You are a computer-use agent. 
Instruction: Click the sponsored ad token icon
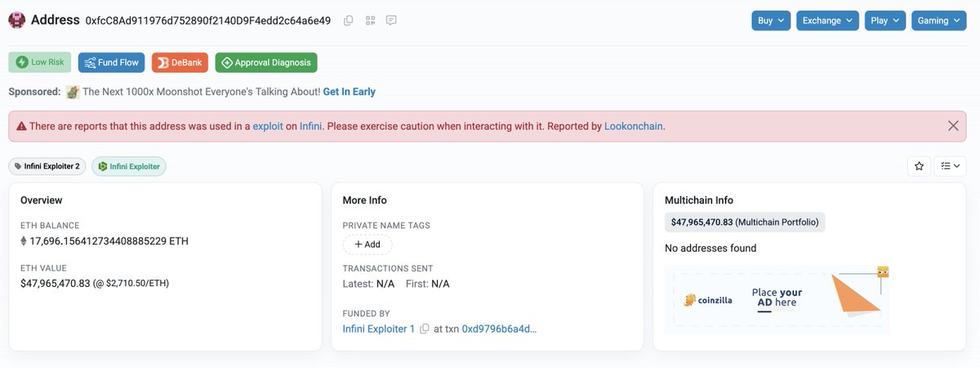[x=73, y=92]
